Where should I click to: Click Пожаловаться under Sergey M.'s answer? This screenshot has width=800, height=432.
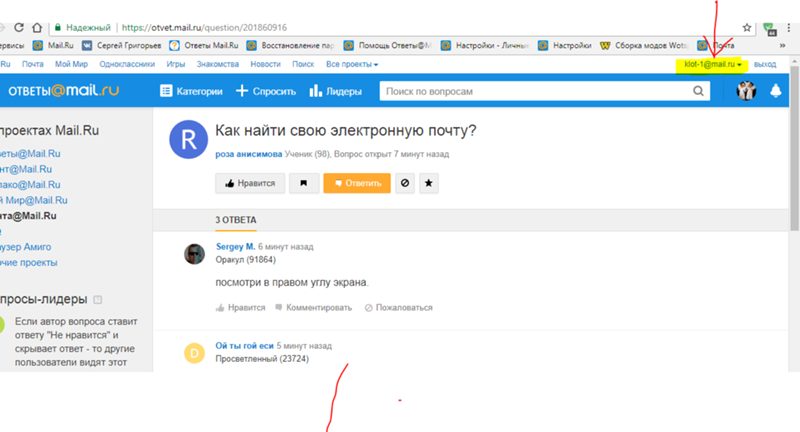point(398,308)
